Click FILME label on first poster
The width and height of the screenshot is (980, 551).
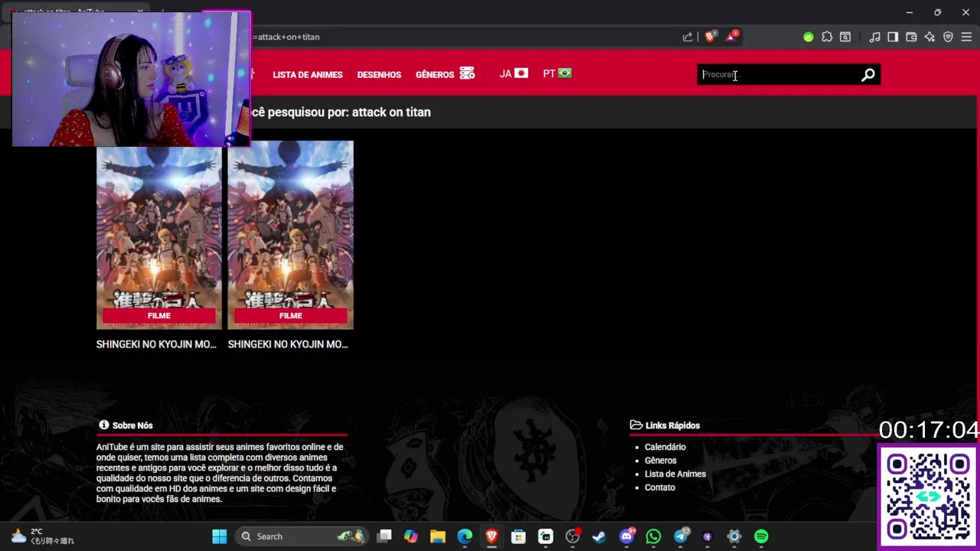click(158, 315)
